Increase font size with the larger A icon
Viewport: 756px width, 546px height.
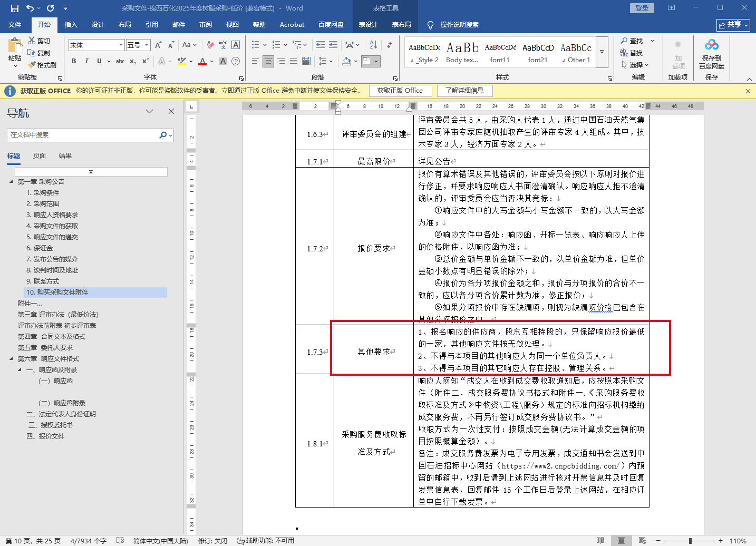[x=158, y=45]
